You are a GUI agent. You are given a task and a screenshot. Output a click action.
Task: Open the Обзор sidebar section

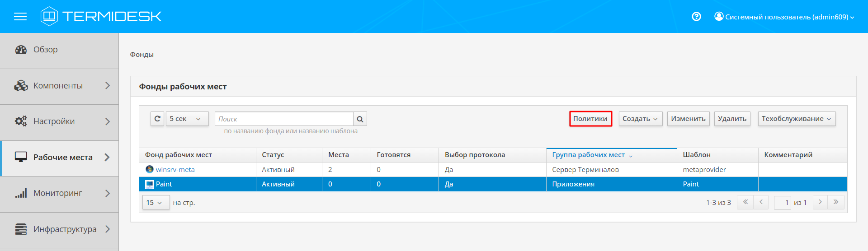pyautogui.click(x=45, y=50)
